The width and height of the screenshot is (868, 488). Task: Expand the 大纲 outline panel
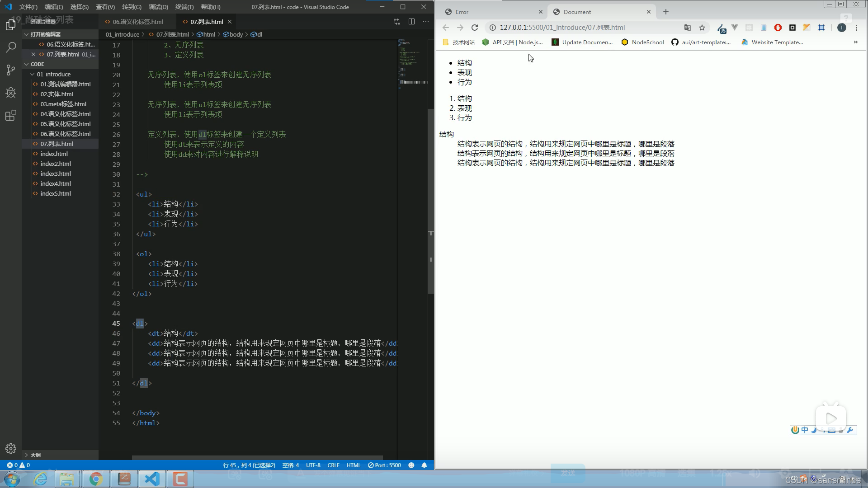coord(60,455)
